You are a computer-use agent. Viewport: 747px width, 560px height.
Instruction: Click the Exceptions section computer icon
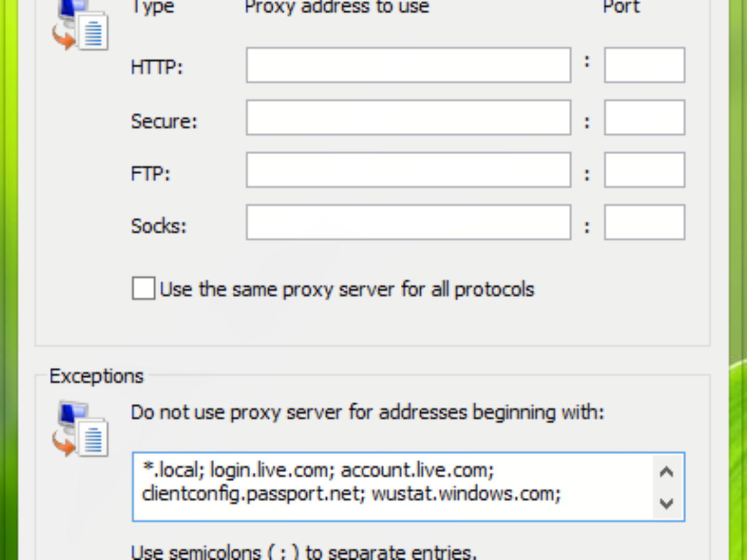coord(80,429)
